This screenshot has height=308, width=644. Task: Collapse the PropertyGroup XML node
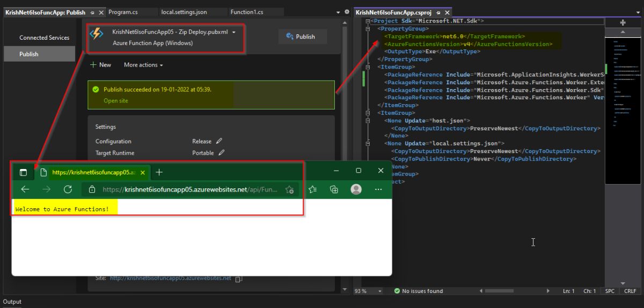tap(368, 29)
